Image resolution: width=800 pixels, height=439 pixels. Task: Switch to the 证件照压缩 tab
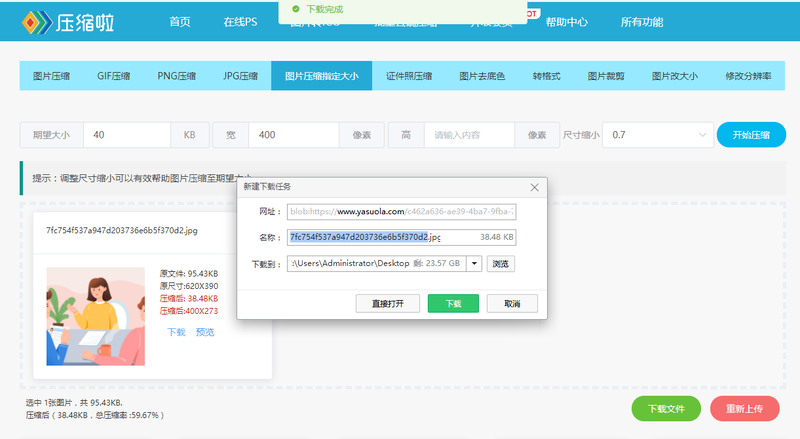pos(409,76)
